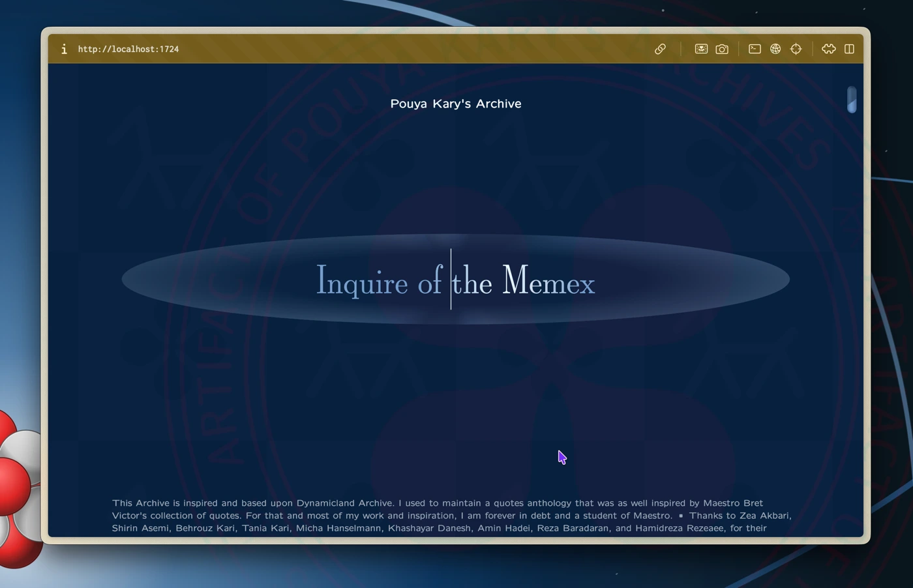Click the "Pouya Kary's Archive" title
913x588 pixels.
[455, 104]
